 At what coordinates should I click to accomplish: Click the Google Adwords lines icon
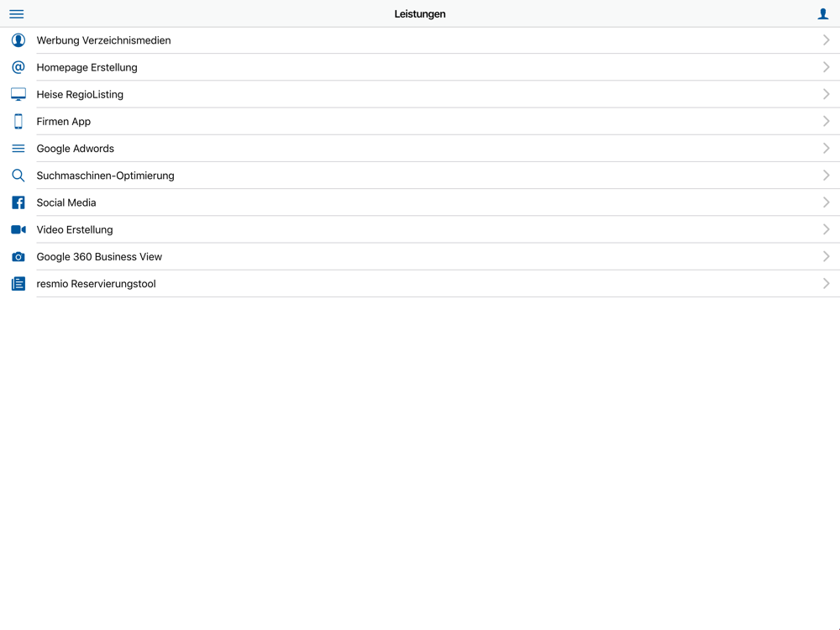click(x=18, y=149)
